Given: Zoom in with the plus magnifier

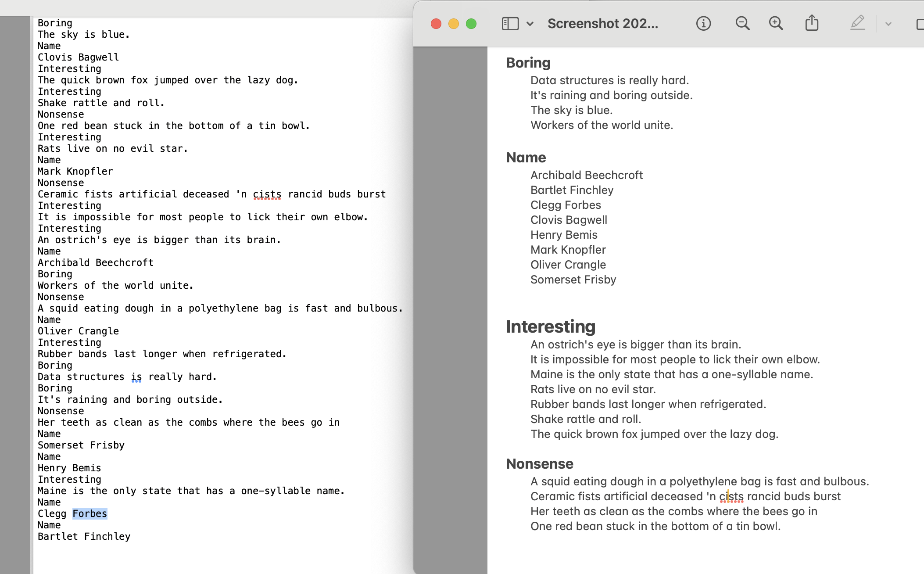Looking at the screenshot, I should [776, 24].
